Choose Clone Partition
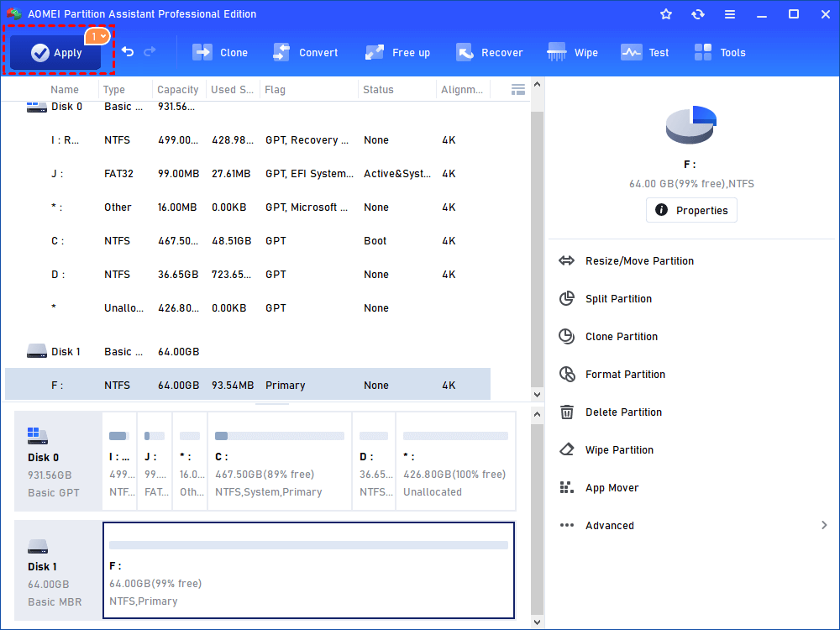 click(622, 337)
